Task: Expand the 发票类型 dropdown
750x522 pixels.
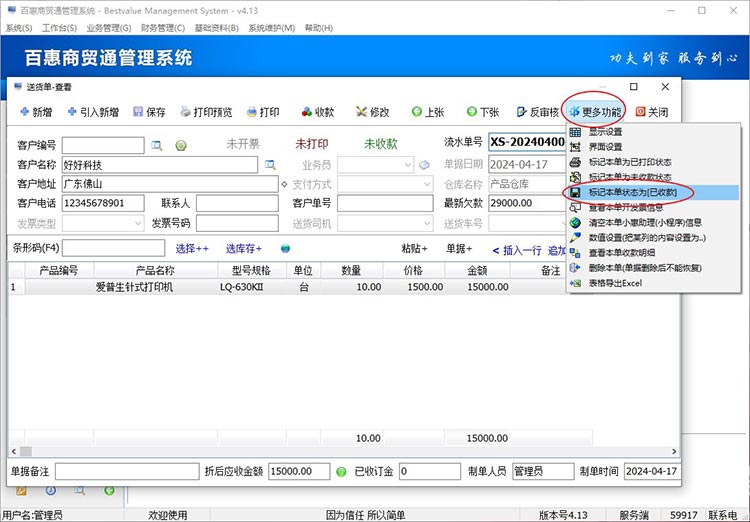Action: click(x=138, y=223)
